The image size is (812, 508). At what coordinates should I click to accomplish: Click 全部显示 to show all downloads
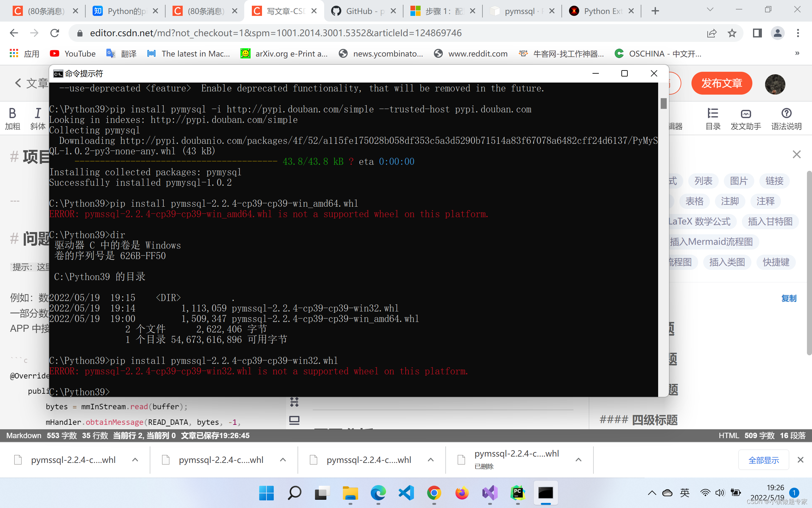[x=764, y=460]
